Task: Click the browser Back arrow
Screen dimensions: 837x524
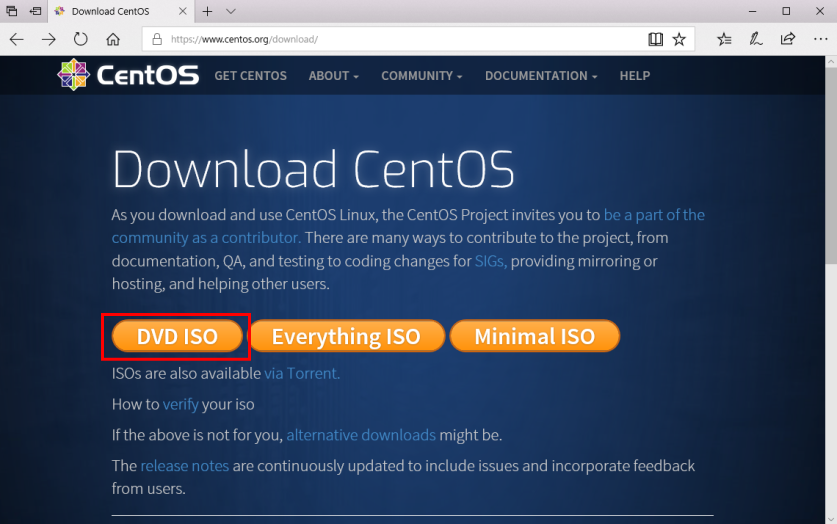Action: [x=17, y=39]
